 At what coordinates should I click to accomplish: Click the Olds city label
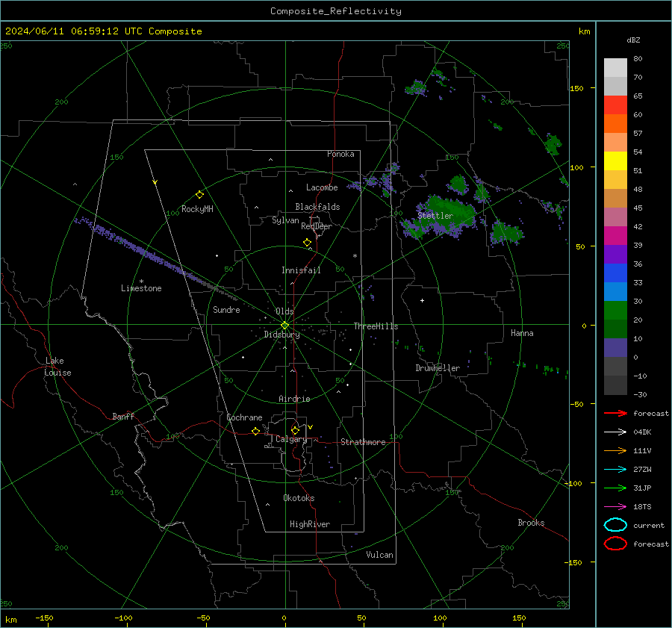(284, 311)
